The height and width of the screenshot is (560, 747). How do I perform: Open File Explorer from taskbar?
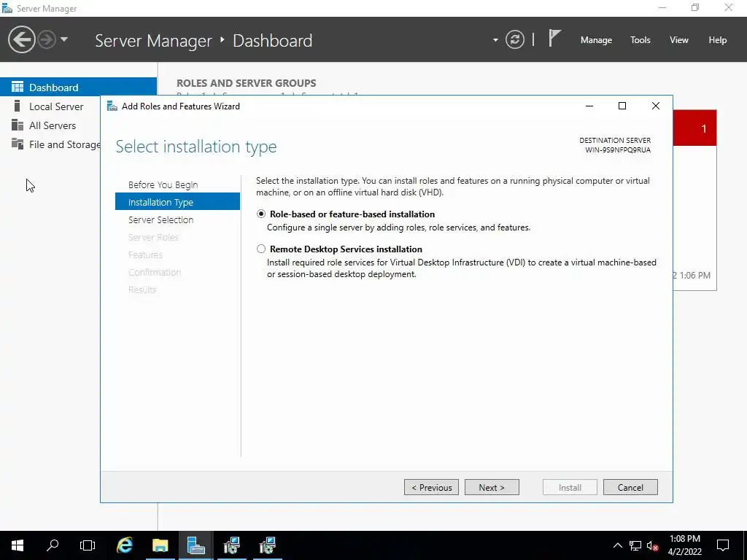(x=160, y=545)
